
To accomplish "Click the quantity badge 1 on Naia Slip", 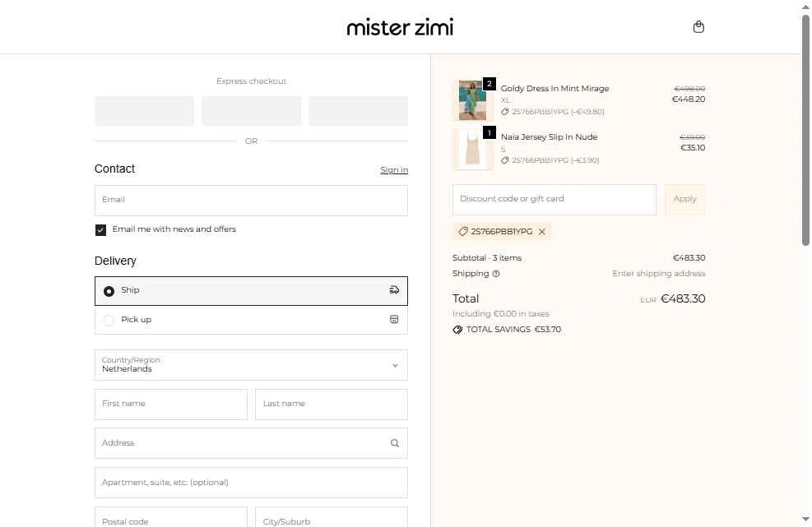I will tap(489, 132).
